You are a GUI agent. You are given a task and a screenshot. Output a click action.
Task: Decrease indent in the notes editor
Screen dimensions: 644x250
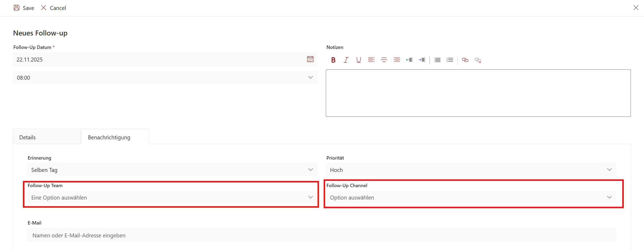(409, 60)
